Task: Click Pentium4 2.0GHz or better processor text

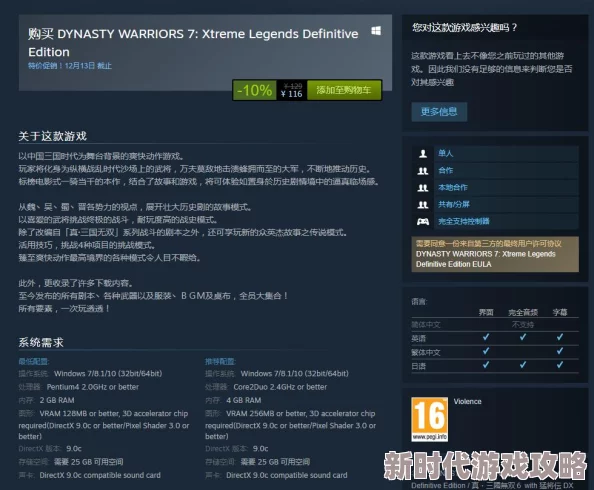Action: (93, 387)
